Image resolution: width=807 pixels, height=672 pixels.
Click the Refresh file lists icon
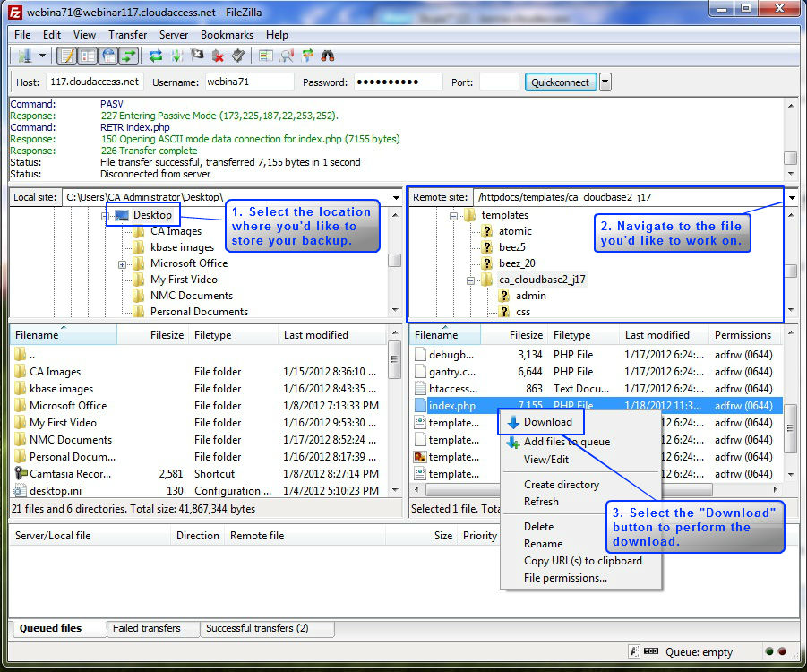(x=156, y=56)
